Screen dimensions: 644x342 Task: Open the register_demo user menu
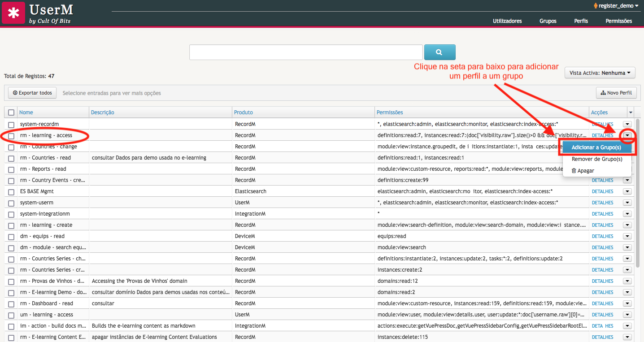pyautogui.click(x=616, y=6)
